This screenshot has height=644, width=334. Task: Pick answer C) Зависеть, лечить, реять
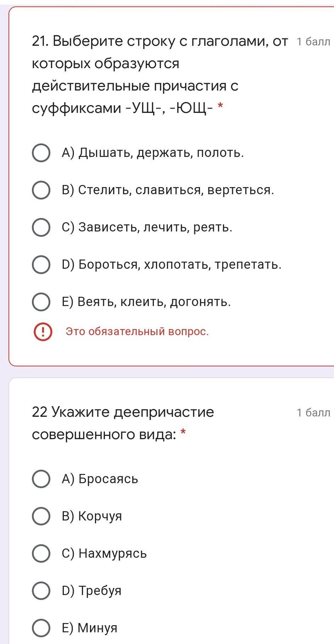click(x=41, y=227)
